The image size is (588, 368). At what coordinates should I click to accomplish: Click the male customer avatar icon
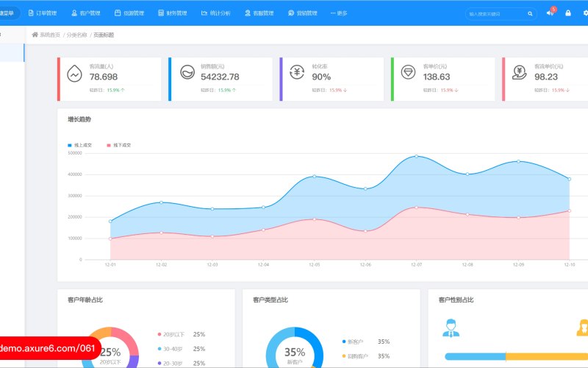tap(451, 328)
